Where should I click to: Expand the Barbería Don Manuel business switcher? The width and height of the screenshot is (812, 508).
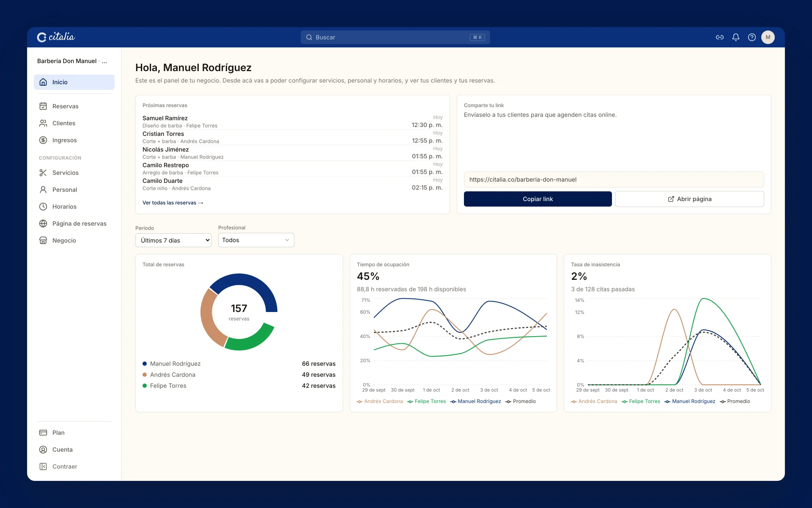point(72,61)
